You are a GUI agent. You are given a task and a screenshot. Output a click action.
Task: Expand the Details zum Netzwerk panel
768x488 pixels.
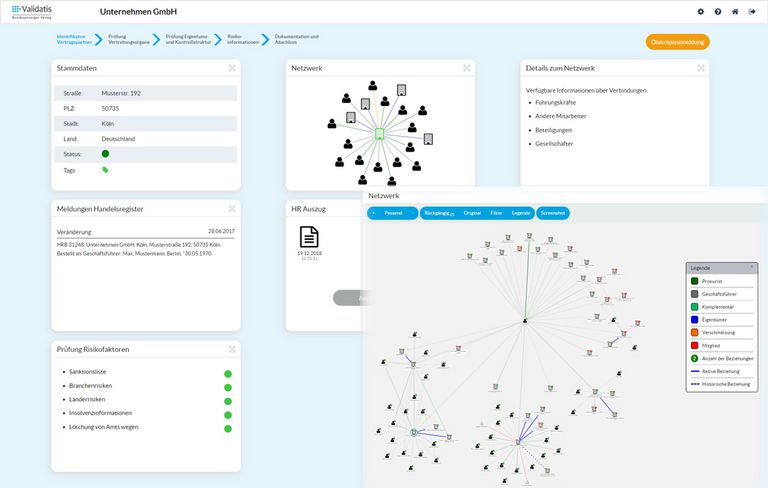[701, 68]
